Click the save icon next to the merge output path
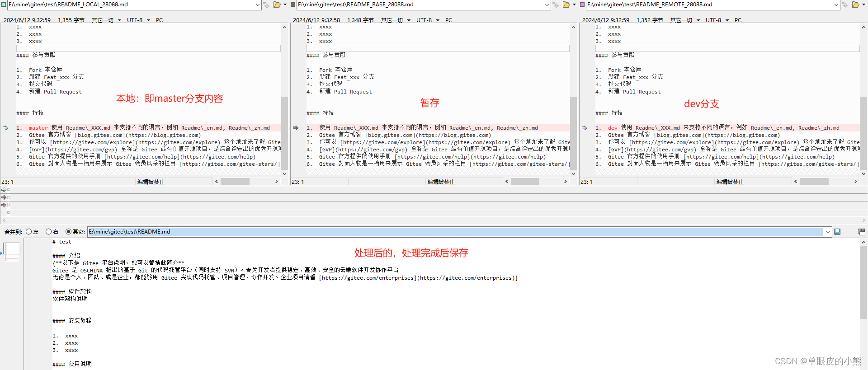This screenshot has width=868, height=370. [837, 232]
